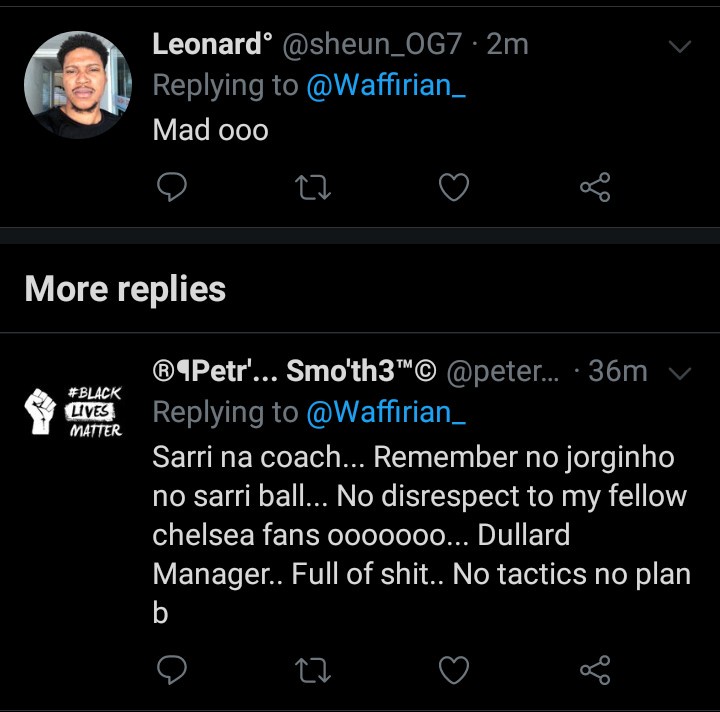Retweet Leonard's "Mad ooo" tweet
The height and width of the screenshot is (712, 720).
[314, 187]
